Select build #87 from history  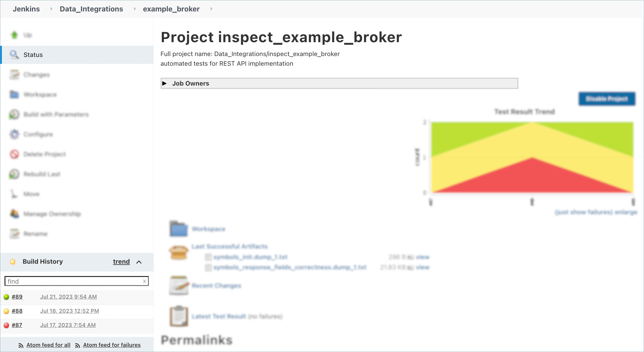tap(17, 325)
